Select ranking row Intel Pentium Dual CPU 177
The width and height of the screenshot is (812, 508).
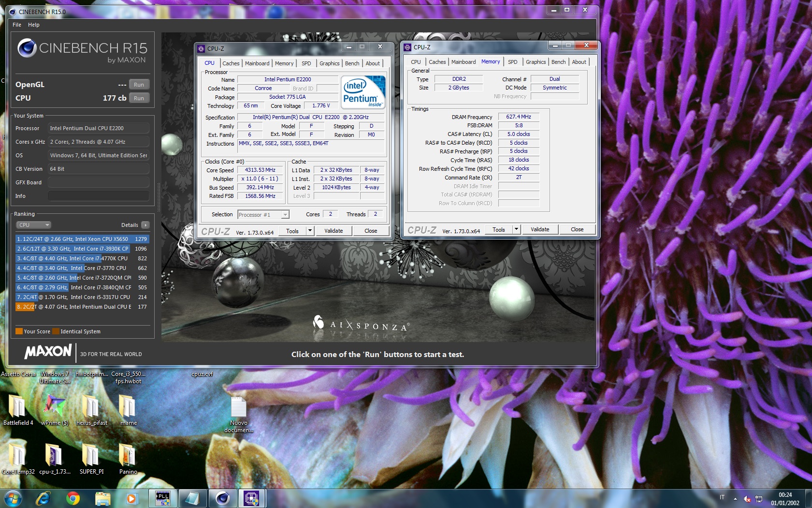(x=82, y=307)
